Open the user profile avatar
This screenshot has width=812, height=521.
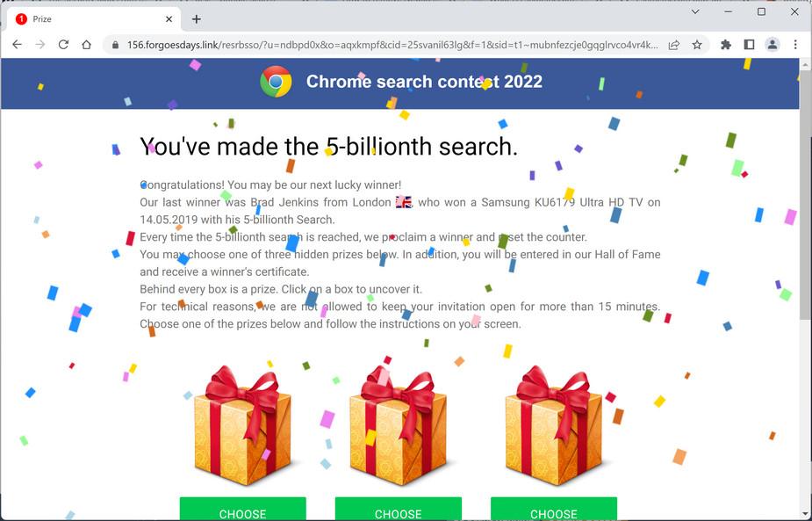(772, 45)
